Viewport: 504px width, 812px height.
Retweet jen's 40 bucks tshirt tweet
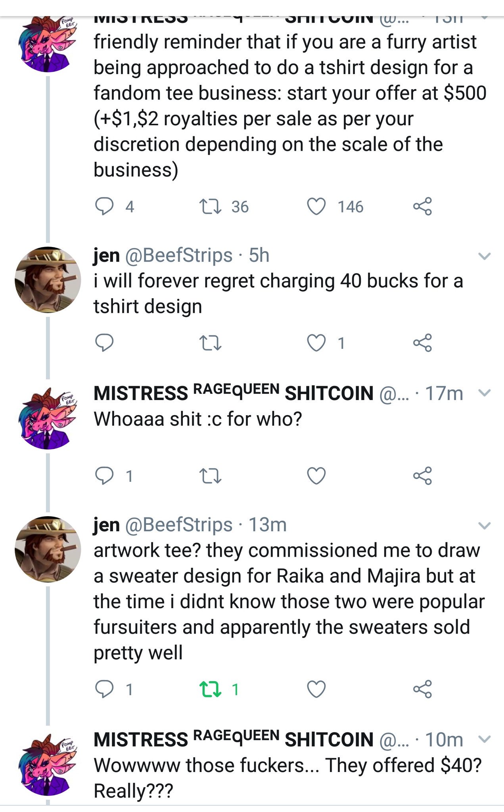tap(210, 343)
